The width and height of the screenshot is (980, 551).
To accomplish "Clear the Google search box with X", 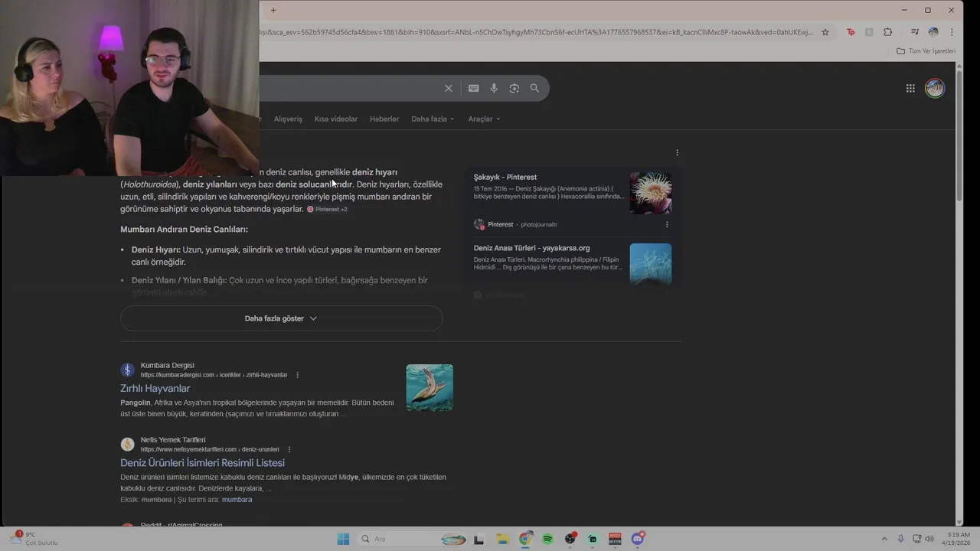I will (x=449, y=88).
